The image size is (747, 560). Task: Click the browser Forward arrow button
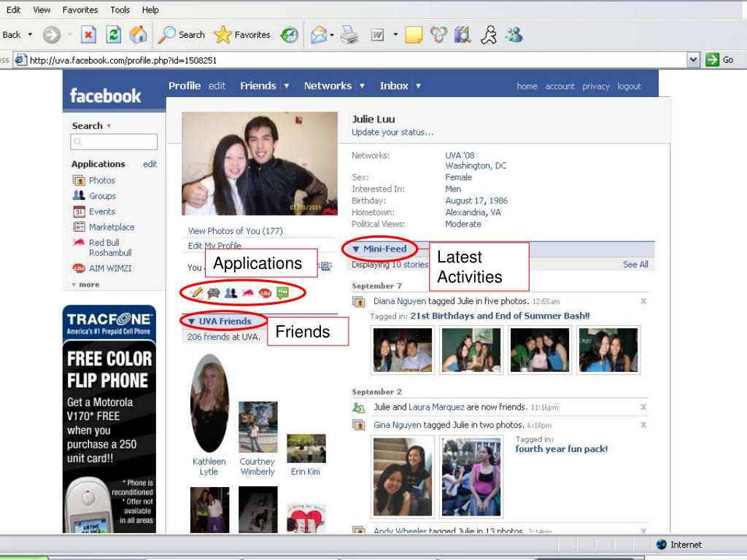52,35
